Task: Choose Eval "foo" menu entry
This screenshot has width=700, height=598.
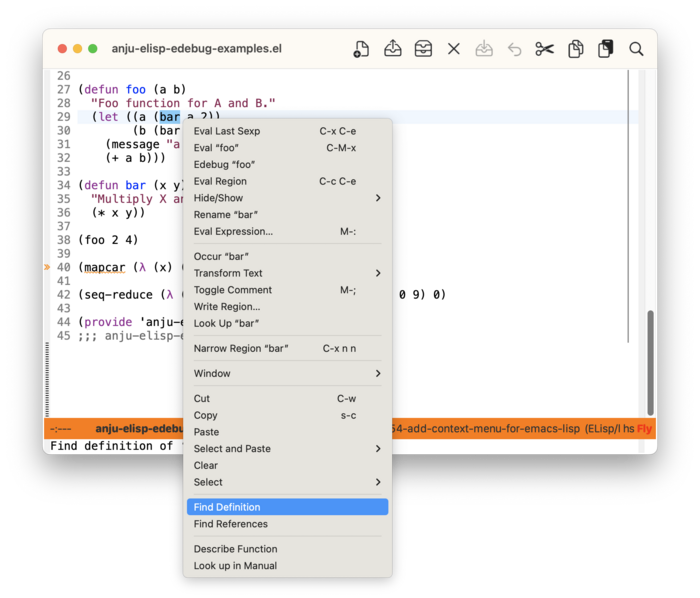Action: tap(287, 148)
